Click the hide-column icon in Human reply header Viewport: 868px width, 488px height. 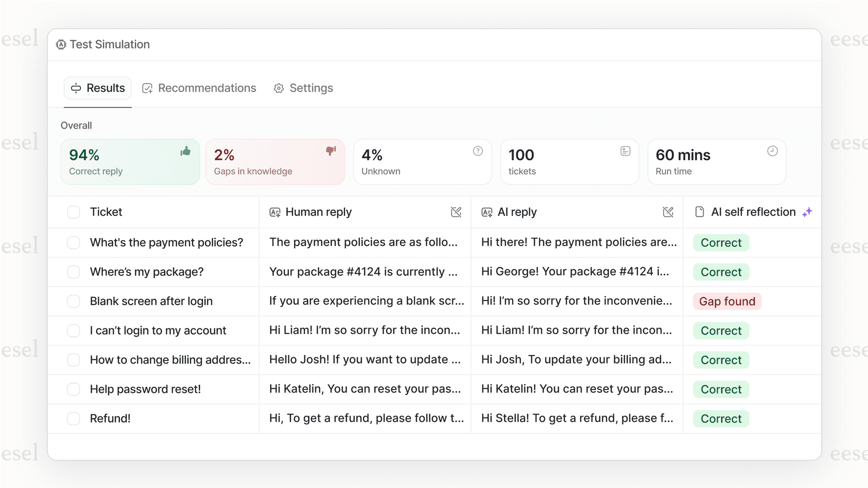pyautogui.click(x=456, y=212)
